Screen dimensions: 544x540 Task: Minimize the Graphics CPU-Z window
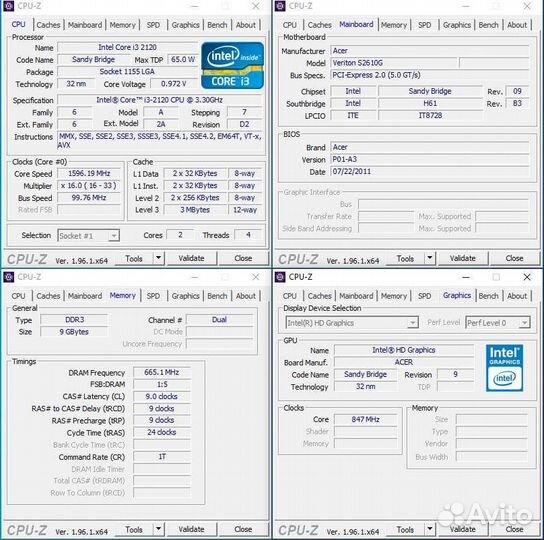pos(466,277)
